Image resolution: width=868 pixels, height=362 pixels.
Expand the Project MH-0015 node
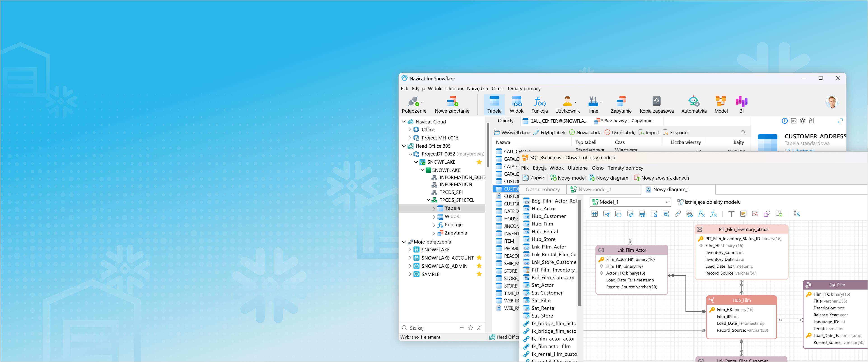coord(410,138)
